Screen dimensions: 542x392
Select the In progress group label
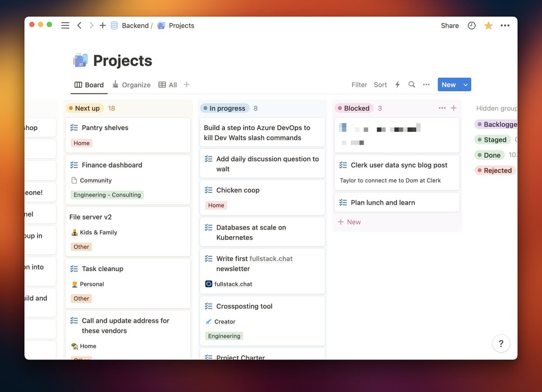pyautogui.click(x=225, y=108)
